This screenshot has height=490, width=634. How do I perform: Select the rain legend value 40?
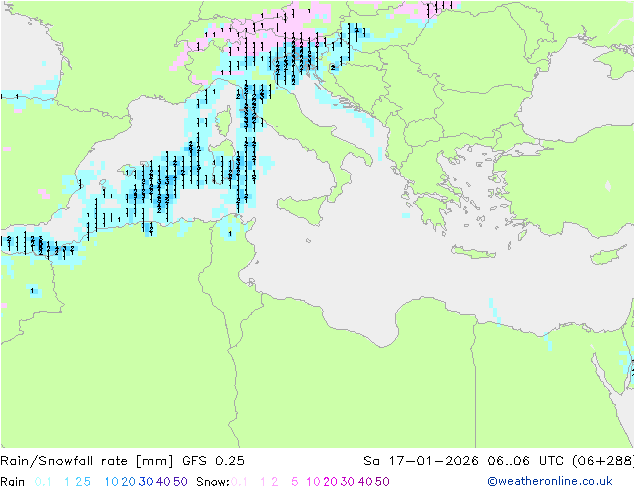(x=163, y=482)
